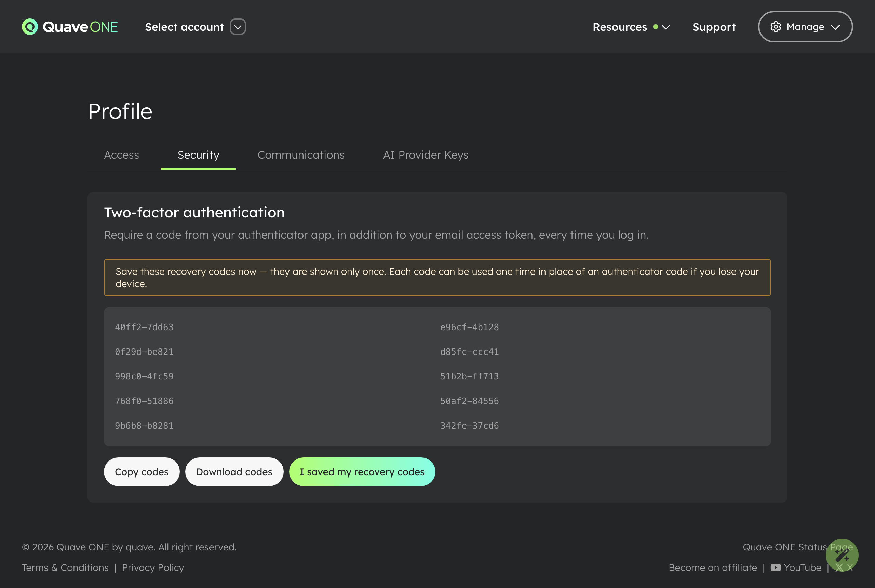Click the Two-factor authentication heading

coord(194,213)
